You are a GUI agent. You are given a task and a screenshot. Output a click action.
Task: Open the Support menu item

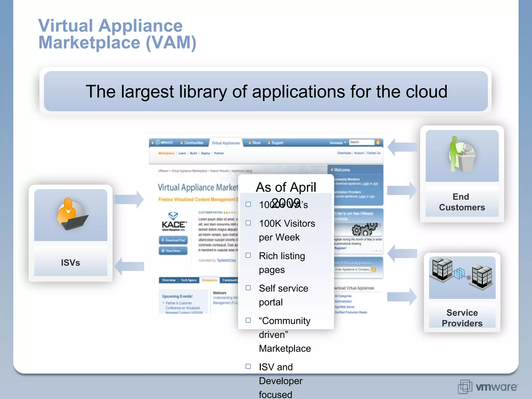click(x=275, y=143)
